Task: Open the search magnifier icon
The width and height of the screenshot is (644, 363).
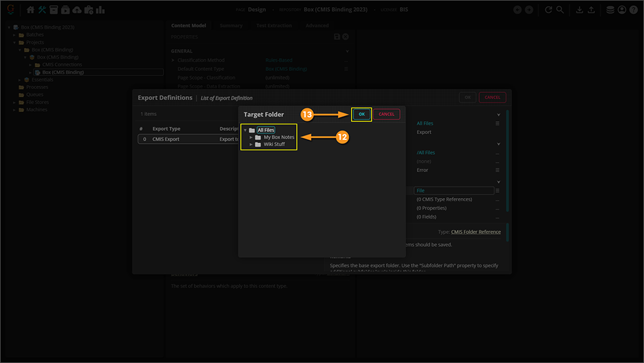Action: [x=560, y=10]
